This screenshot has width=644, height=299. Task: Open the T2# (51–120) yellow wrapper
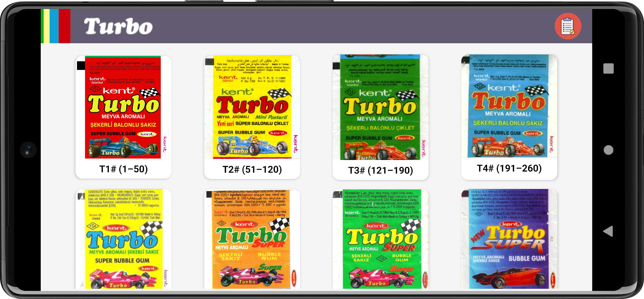pos(252,107)
